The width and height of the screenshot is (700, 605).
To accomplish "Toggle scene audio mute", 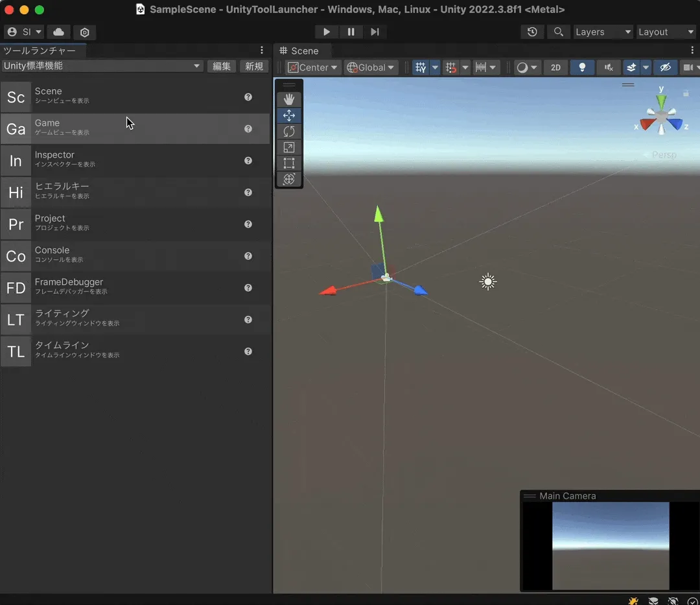I will point(608,67).
